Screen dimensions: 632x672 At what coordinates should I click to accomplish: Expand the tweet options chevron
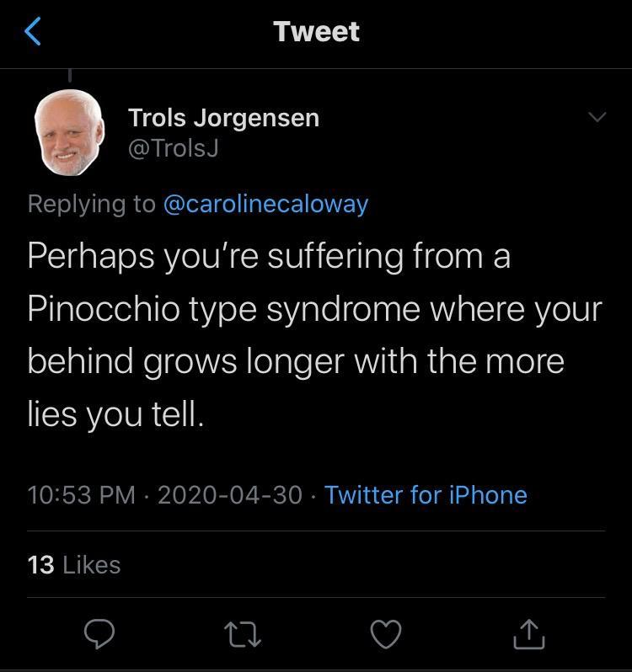pyautogui.click(x=596, y=117)
